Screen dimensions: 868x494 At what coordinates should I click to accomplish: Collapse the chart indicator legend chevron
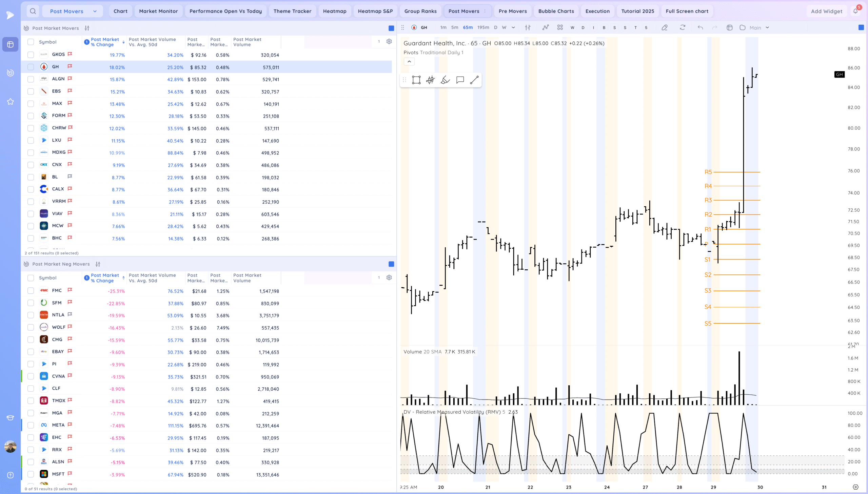409,61
